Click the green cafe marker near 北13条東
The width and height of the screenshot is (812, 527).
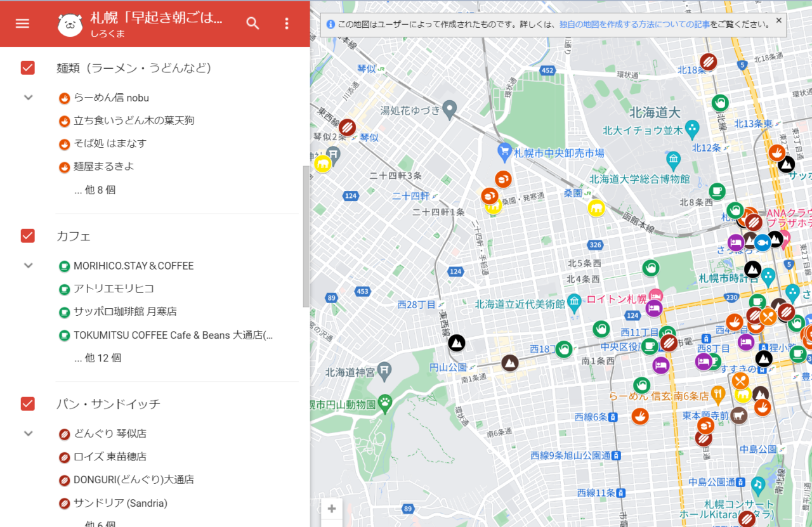click(x=719, y=101)
